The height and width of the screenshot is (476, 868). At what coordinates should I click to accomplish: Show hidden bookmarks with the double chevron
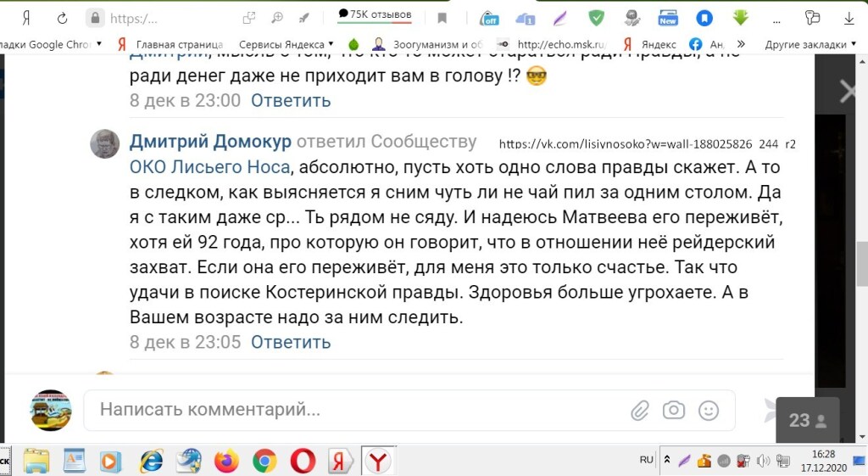tap(741, 44)
